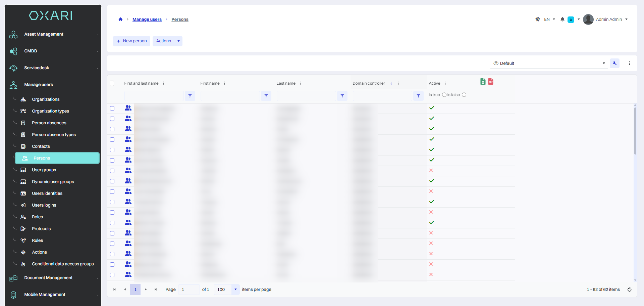Click the First name filter input
The width and height of the screenshot is (644, 306).
(x=230, y=96)
